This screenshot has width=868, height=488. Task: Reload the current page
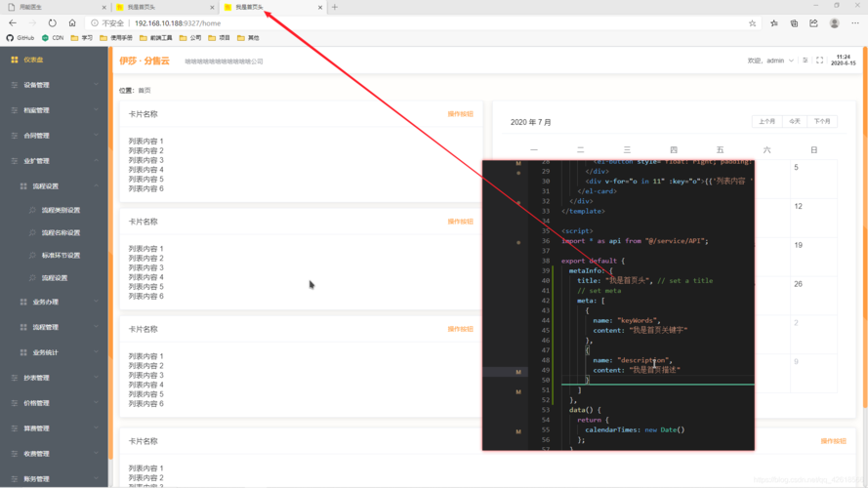click(52, 23)
